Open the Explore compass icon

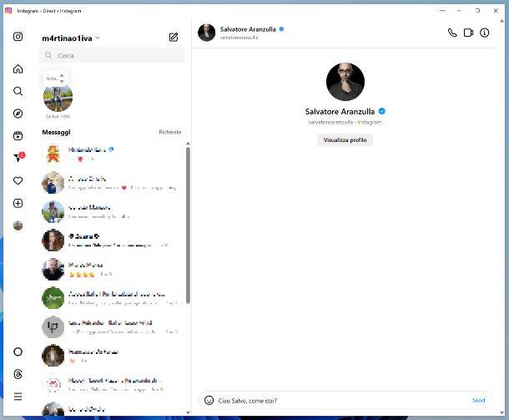click(18, 114)
